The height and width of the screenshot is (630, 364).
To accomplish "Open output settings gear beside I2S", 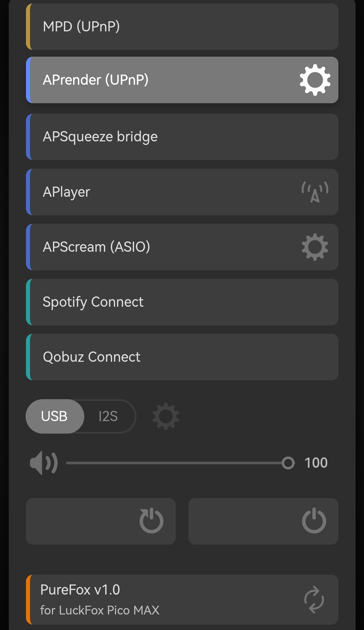I will coord(165,416).
